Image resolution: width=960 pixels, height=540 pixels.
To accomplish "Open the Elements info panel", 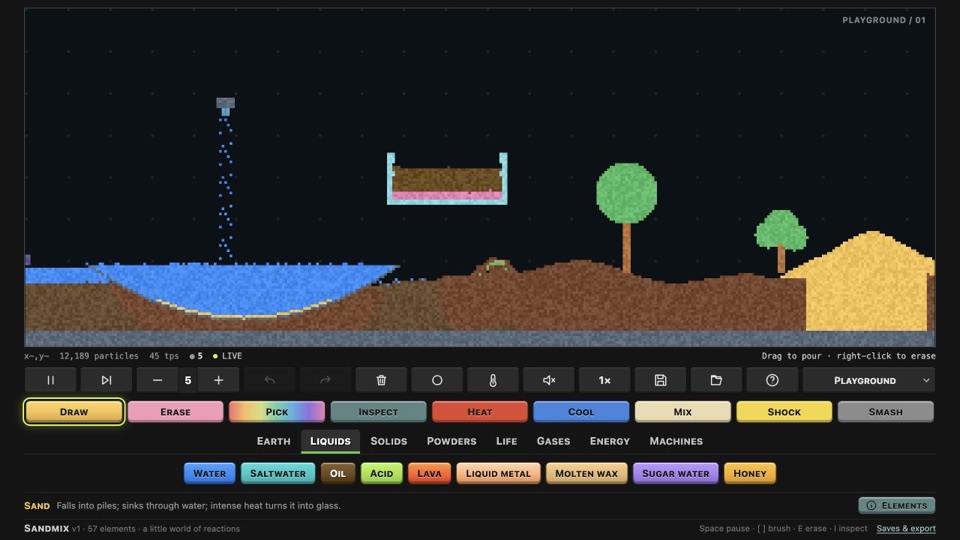I will [x=897, y=505].
